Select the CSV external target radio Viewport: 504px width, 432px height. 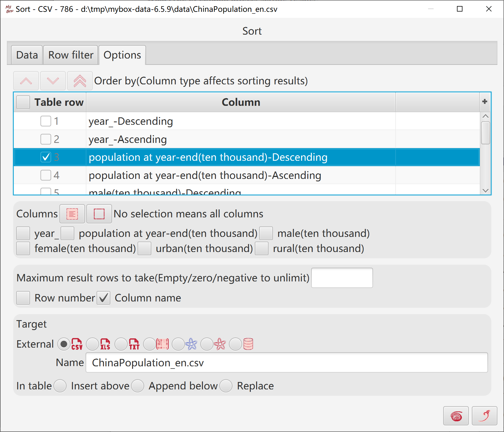click(x=64, y=344)
